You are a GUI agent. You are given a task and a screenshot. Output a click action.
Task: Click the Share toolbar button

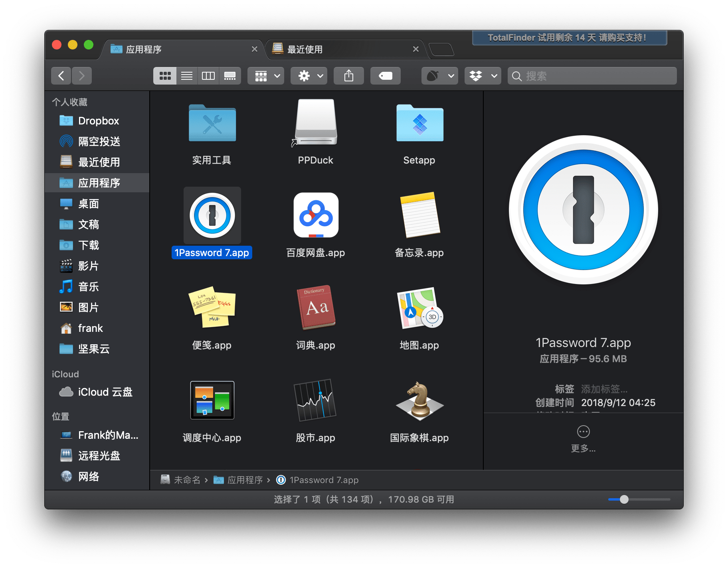click(349, 76)
